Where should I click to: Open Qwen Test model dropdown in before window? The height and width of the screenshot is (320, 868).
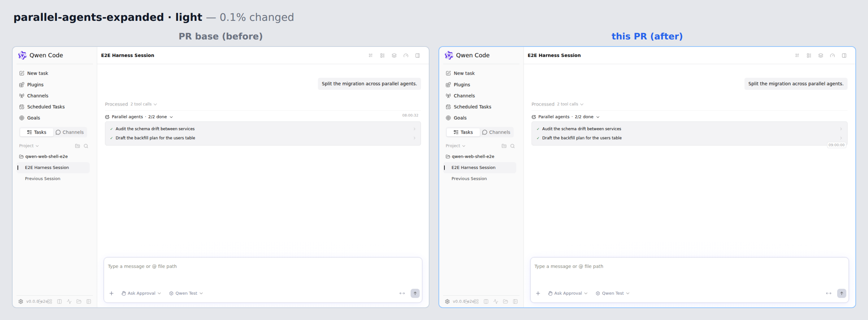[186, 293]
